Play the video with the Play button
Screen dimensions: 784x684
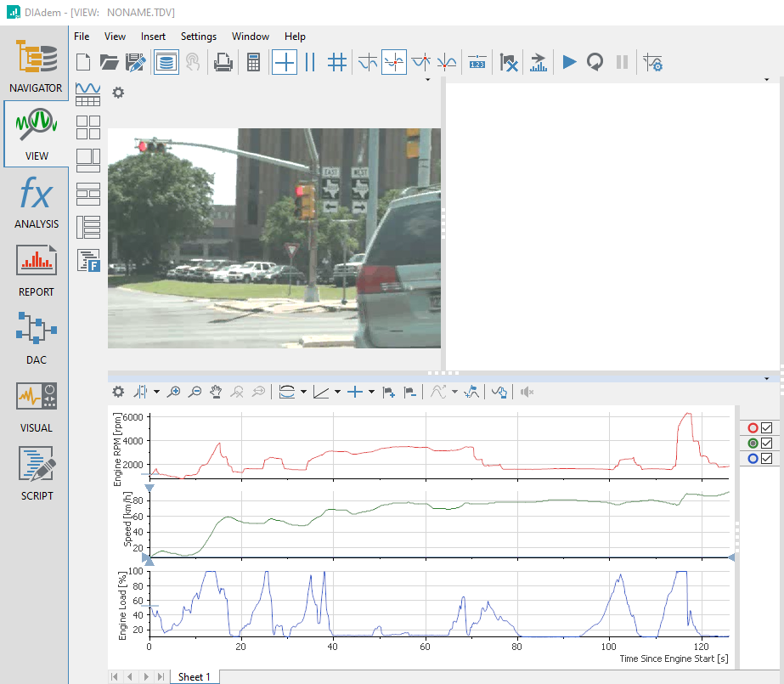pos(569,62)
